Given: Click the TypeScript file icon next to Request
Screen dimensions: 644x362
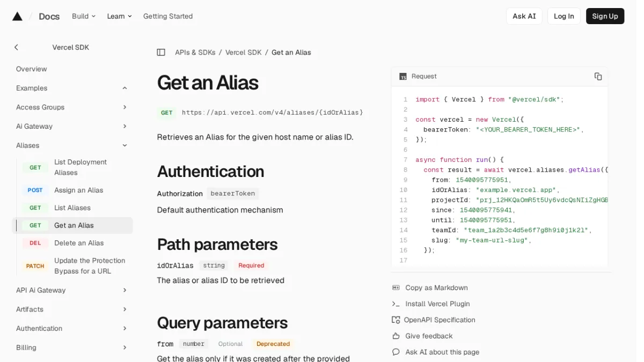Looking at the screenshot, I should tap(403, 77).
